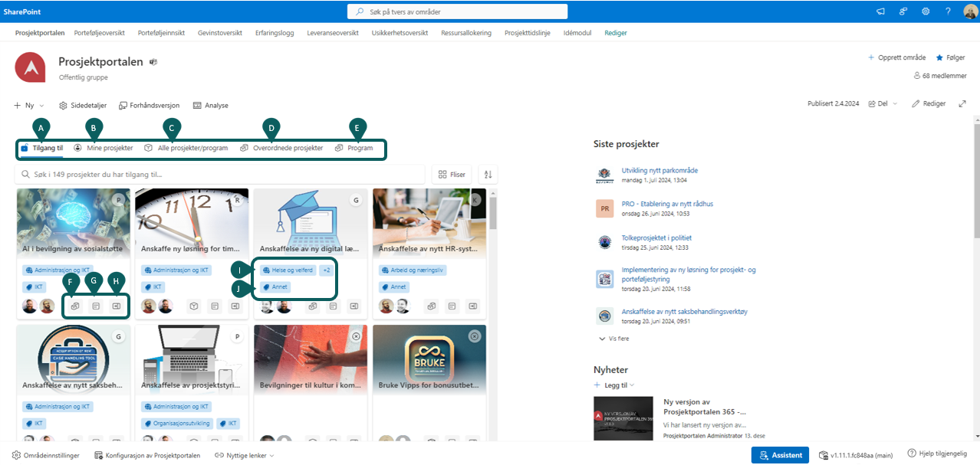Click the sort order icon beside Fliser
This screenshot has height=465, width=980.
click(487, 175)
